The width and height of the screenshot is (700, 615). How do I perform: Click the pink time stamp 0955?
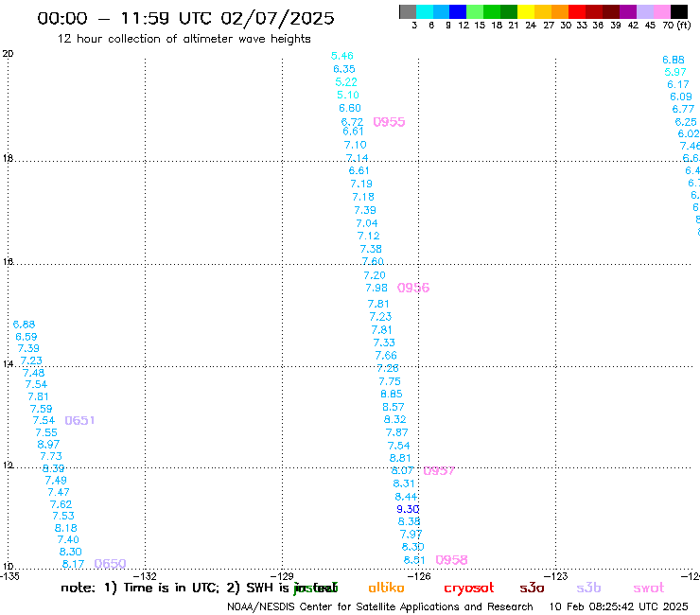390,122
